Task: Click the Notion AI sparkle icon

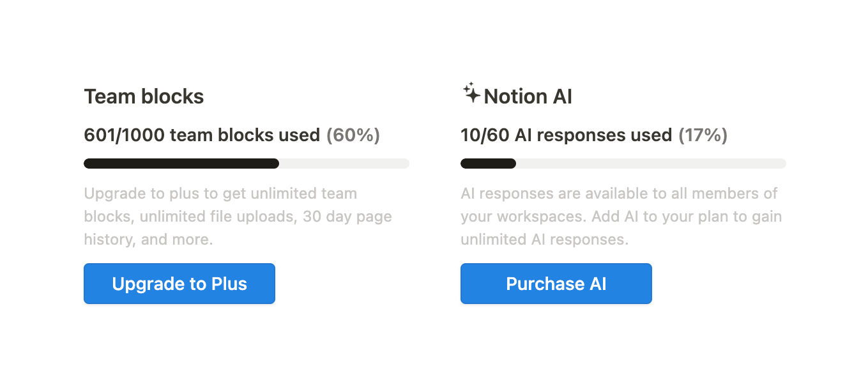Action: tap(471, 93)
